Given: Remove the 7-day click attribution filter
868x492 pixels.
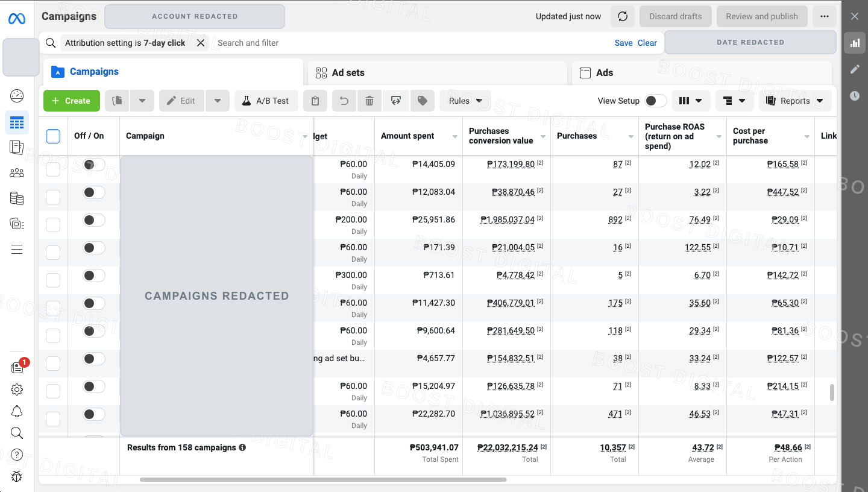Looking at the screenshot, I should tap(201, 43).
